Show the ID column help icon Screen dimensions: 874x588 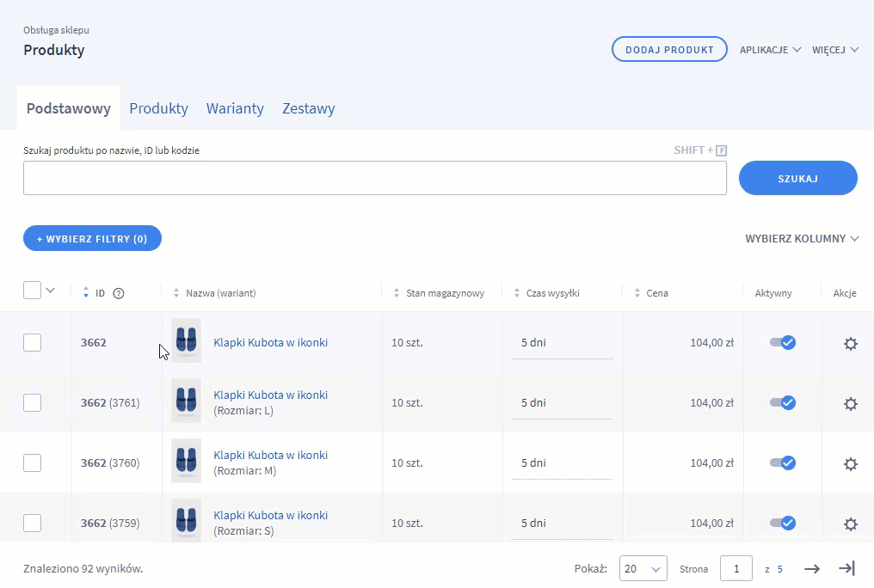click(118, 293)
